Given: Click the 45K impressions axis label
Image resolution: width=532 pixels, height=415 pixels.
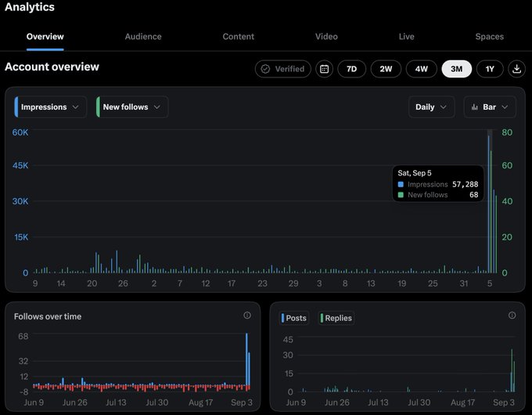Looking at the screenshot, I should 20,165.
